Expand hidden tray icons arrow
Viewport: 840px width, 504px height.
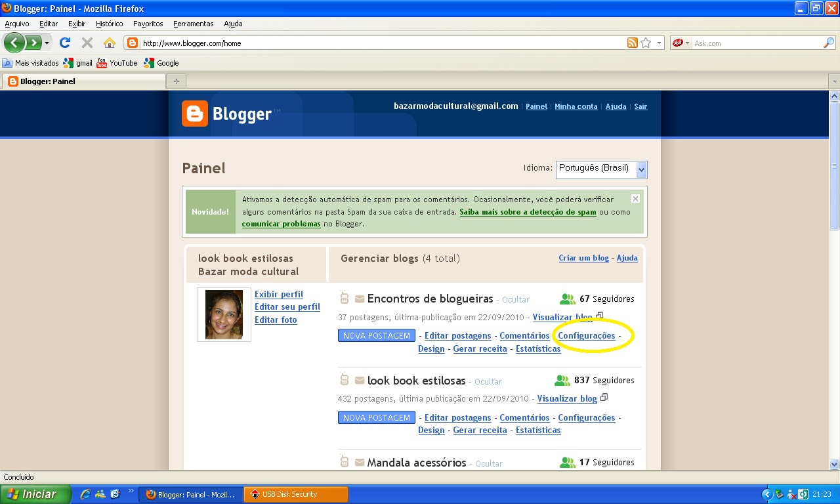click(x=767, y=494)
